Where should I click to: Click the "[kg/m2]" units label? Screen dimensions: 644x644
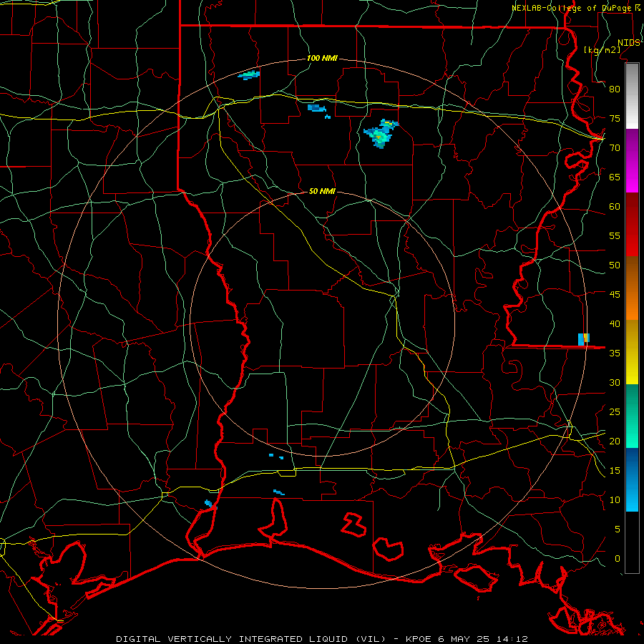(x=602, y=50)
